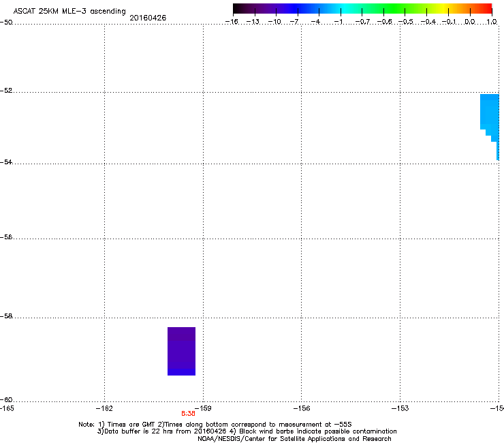Click the -159 longitude axis label
Viewport: 504px width, 443px height.
(203, 408)
